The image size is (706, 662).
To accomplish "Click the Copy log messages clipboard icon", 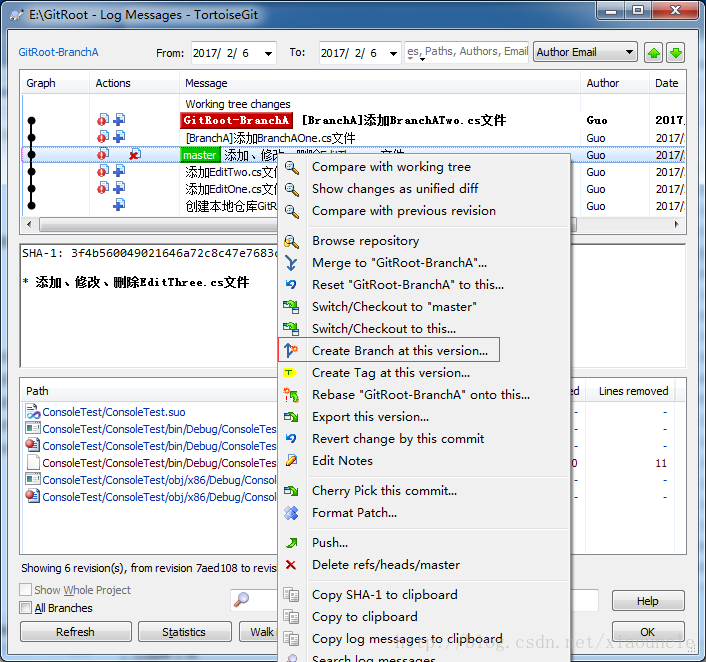I will pos(291,639).
